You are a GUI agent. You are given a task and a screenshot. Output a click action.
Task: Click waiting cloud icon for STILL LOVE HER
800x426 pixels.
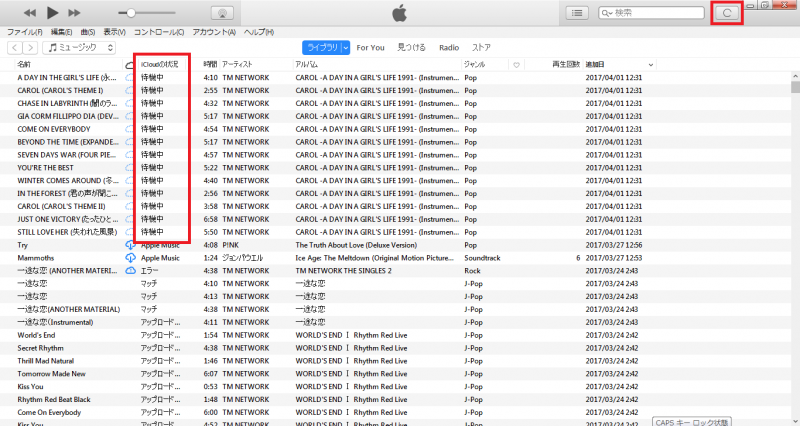pyautogui.click(x=130, y=232)
